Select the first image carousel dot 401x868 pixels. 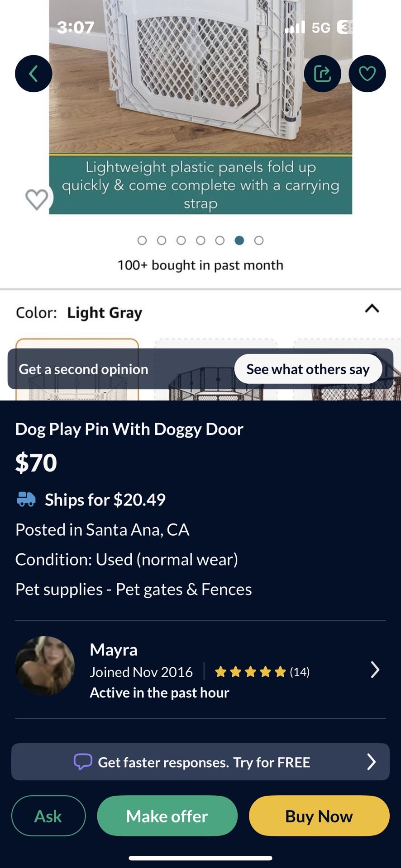[142, 241]
